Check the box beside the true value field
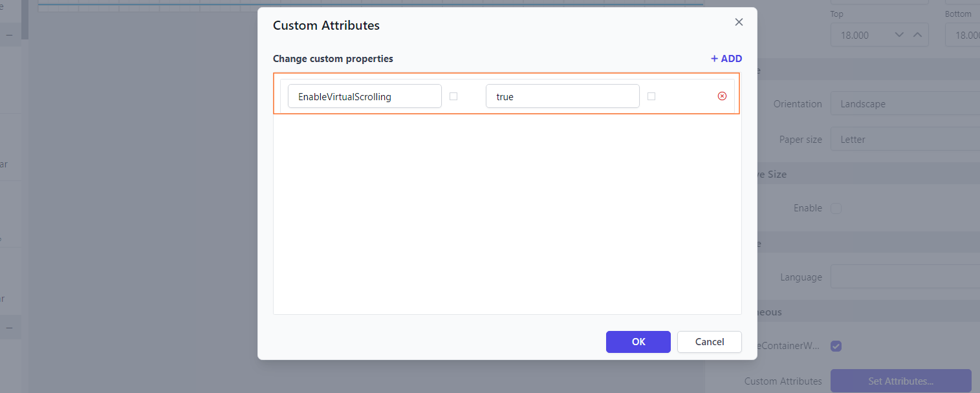This screenshot has height=393, width=980. [x=651, y=96]
